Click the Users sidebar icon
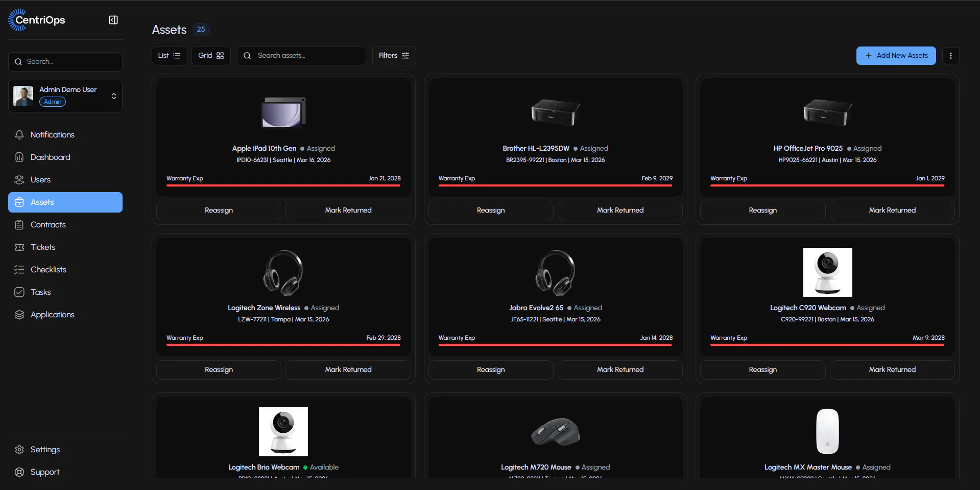This screenshot has width=980, height=490. (19, 180)
